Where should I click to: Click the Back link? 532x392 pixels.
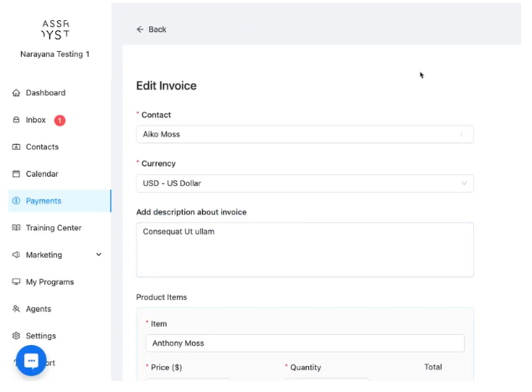coord(152,29)
